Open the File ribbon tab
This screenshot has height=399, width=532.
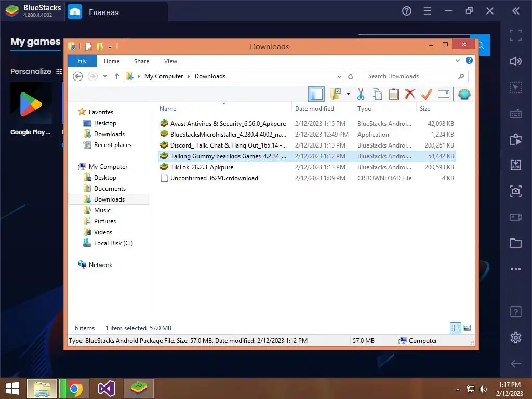(82, 61)
